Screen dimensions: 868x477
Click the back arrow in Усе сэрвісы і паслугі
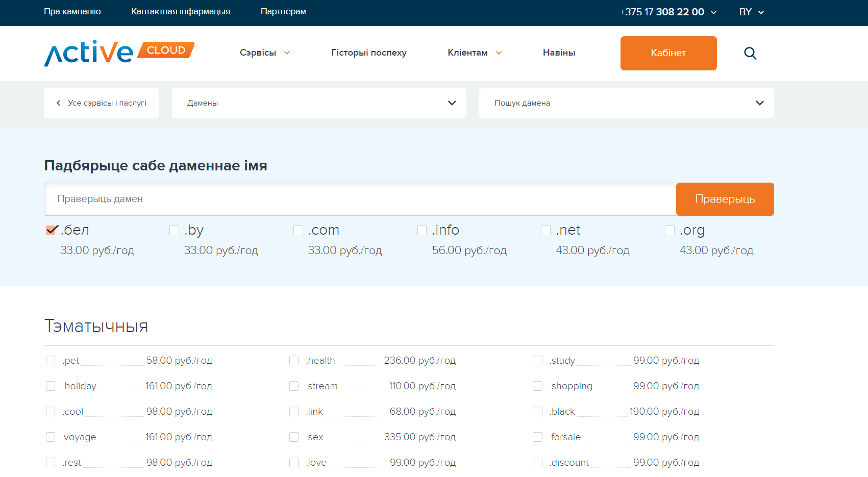coord(58,103)
